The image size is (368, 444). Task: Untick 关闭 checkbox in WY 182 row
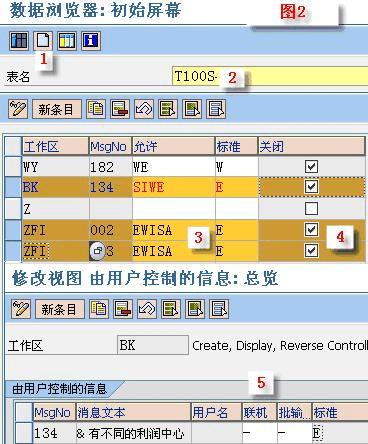pos(311,167)
